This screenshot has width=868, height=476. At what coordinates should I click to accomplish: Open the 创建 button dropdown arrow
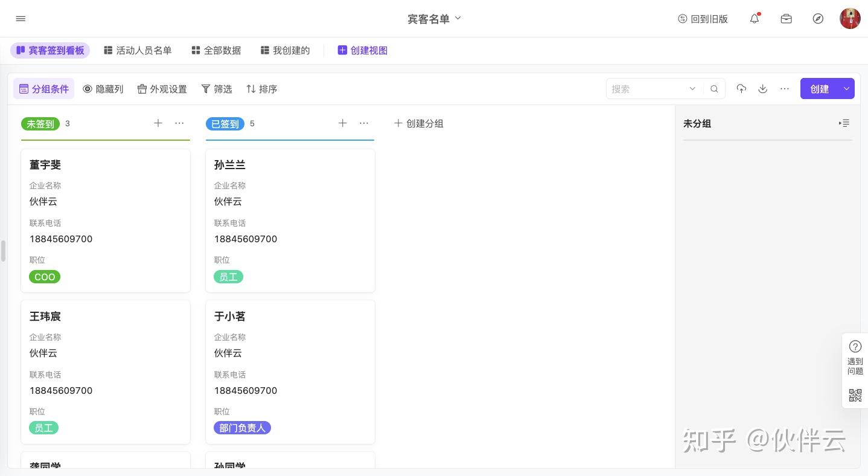pyautogui.click(x=846, y=89)
